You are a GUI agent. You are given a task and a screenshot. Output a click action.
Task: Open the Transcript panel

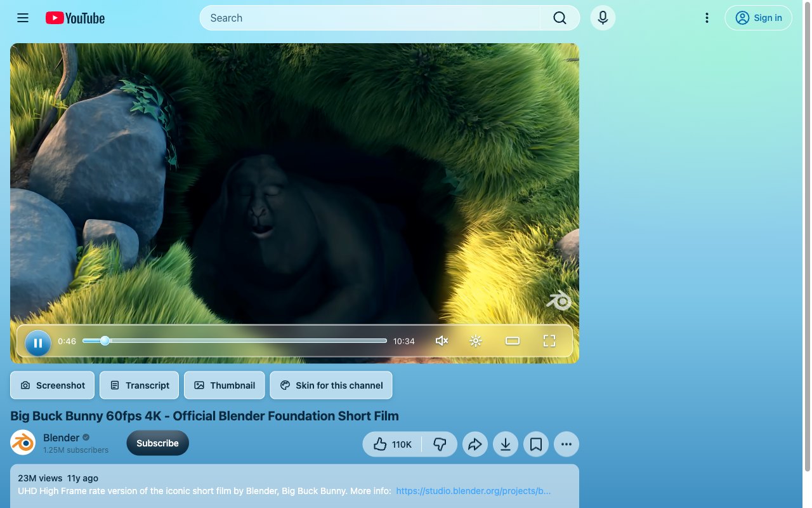pos(140,385)
